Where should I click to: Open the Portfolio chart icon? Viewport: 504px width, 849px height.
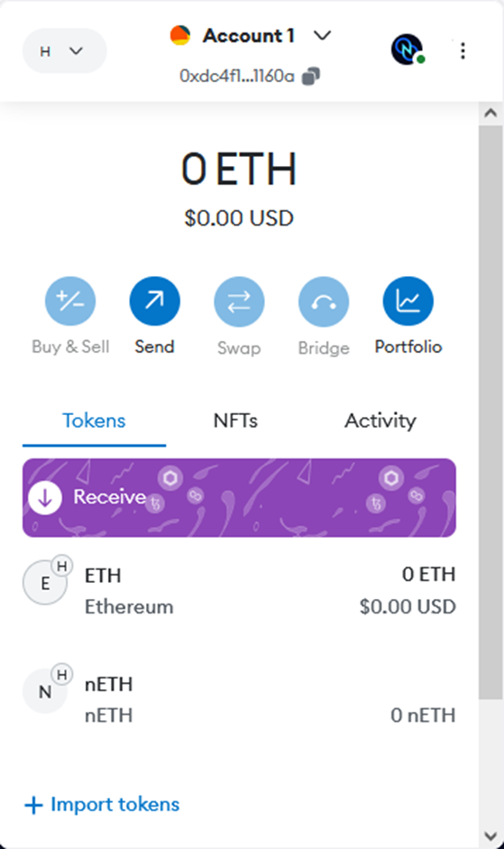tap(408, 301)
